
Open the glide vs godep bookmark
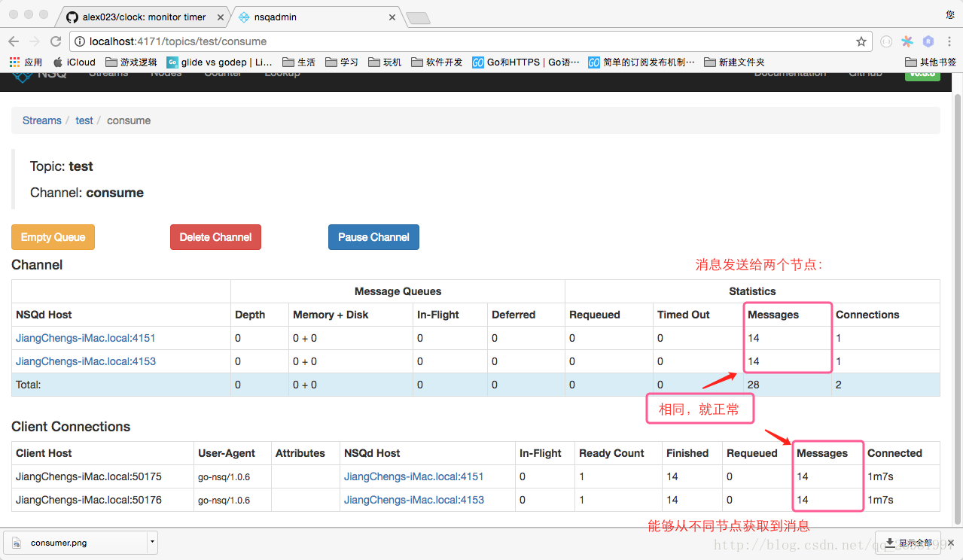coord(219,62)
